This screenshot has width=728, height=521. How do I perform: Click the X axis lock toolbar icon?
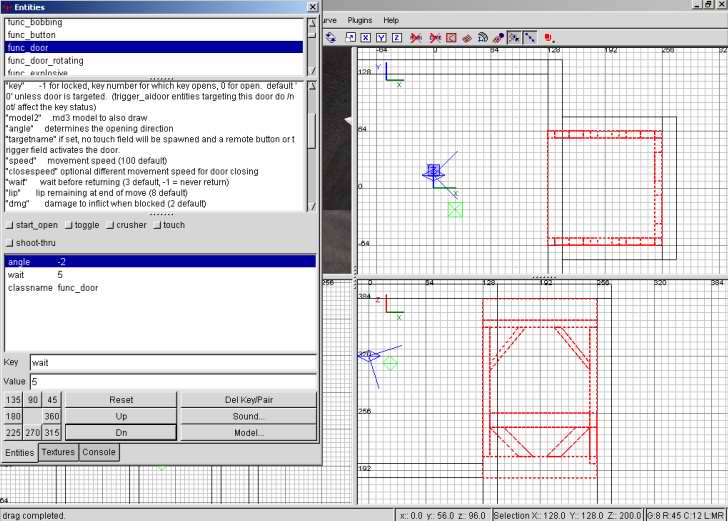coord(366,38)
